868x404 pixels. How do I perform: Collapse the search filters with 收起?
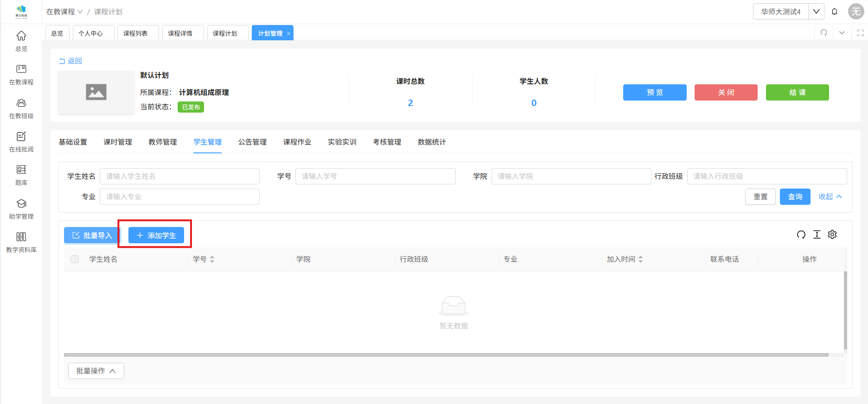[x=830, y=196]
